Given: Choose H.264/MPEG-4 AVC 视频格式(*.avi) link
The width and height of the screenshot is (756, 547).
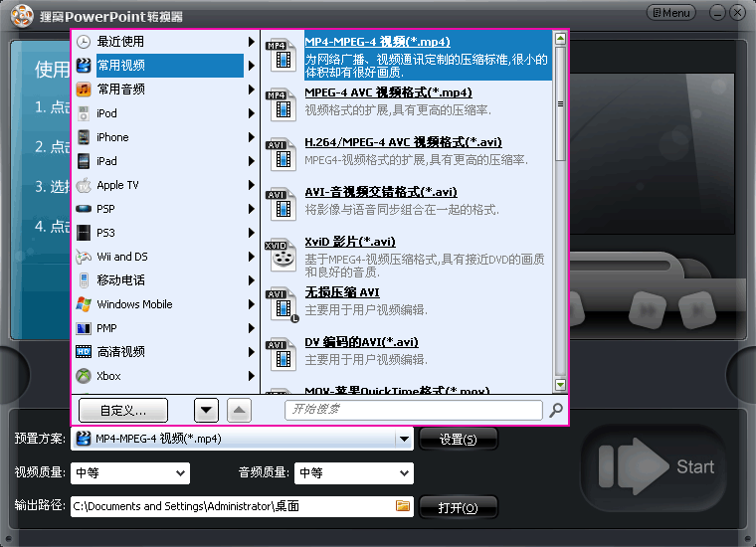Looking at the screenshot, I should pyautogui.click(x=403, y=142).
